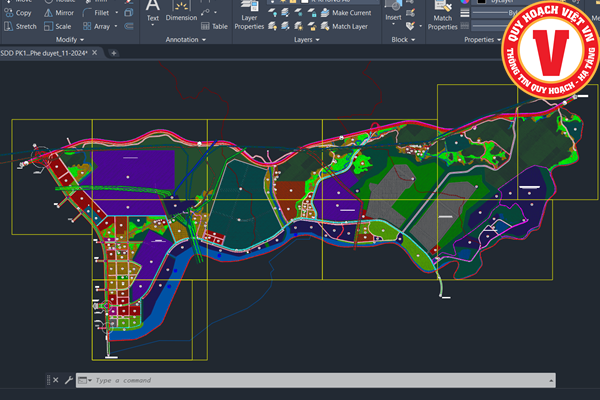Open the Leader dropdown arrow
Image resolution: width=600 pixels, height=400 pixels.
pyautogui.click(x=215, y=13)
